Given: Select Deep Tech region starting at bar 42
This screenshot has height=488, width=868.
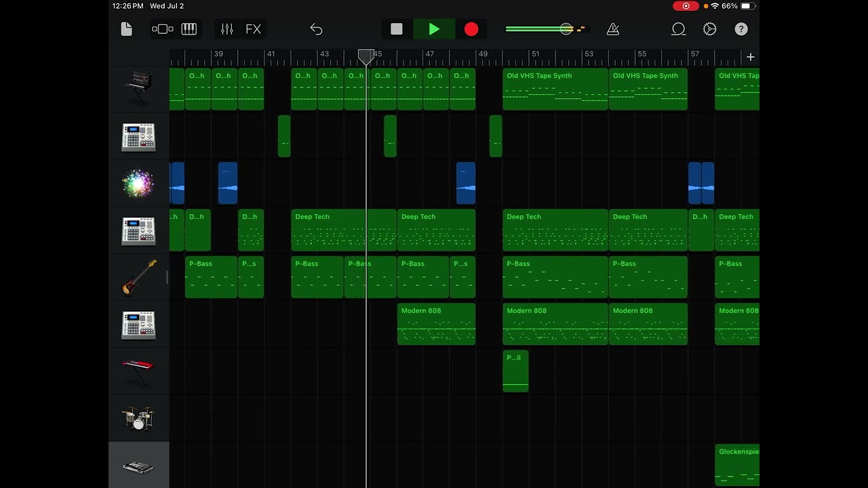Looking at the screenshot, I should [344, 230].
